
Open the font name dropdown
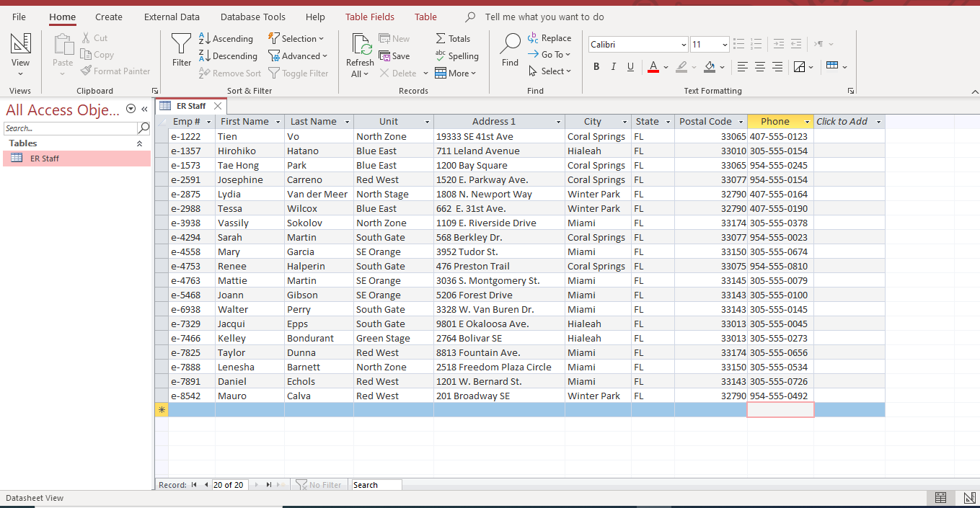click(x=681, y=44)
